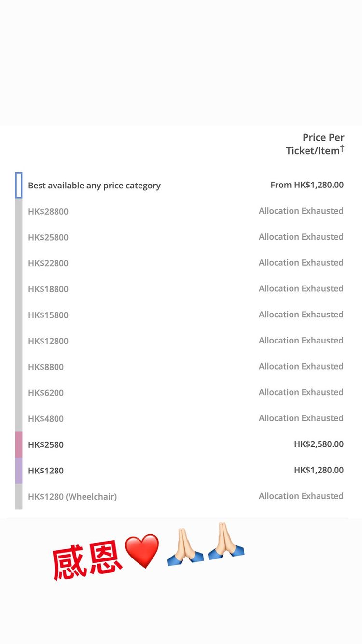Click the blue outlined best-available indicator
Image resolution: width=362 pixels, height=644 pixels.
[19, 186]
